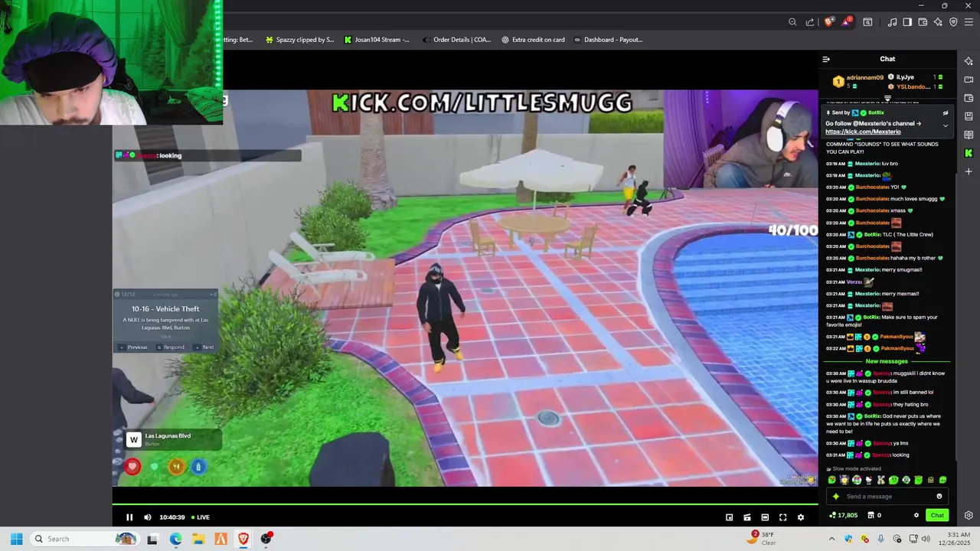This screenshot has width=980, height=551.
Task: Enter fullscreen mode in video player
Action: [x=782, y=517]
